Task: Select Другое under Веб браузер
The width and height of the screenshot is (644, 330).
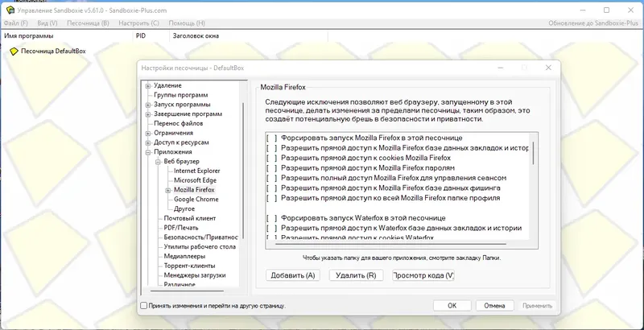Action: [x=184, y=208]
